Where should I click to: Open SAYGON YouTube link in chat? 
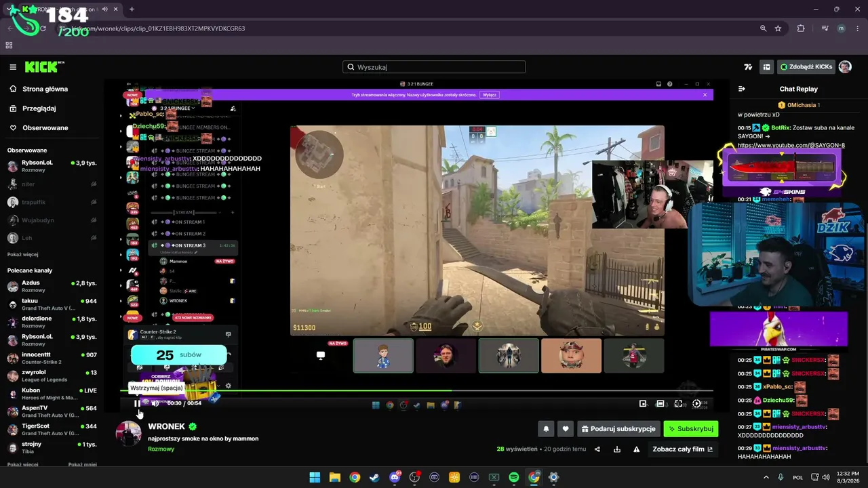click(791, 145)
